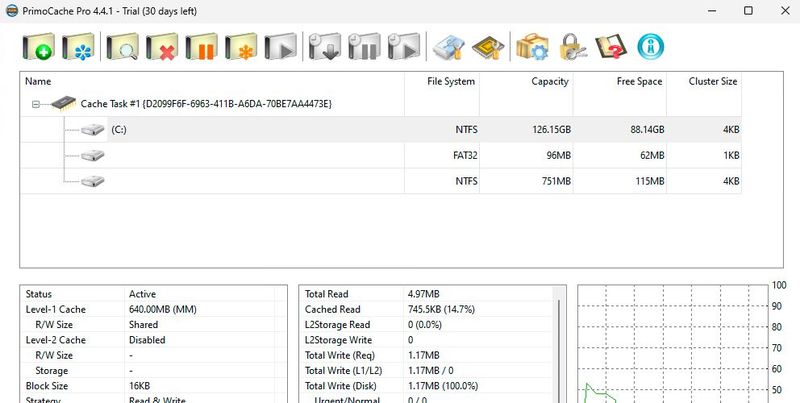Click the 96MB capacity cell
The height and width of the screenshot is (403, 800).
tap(559, 155)
